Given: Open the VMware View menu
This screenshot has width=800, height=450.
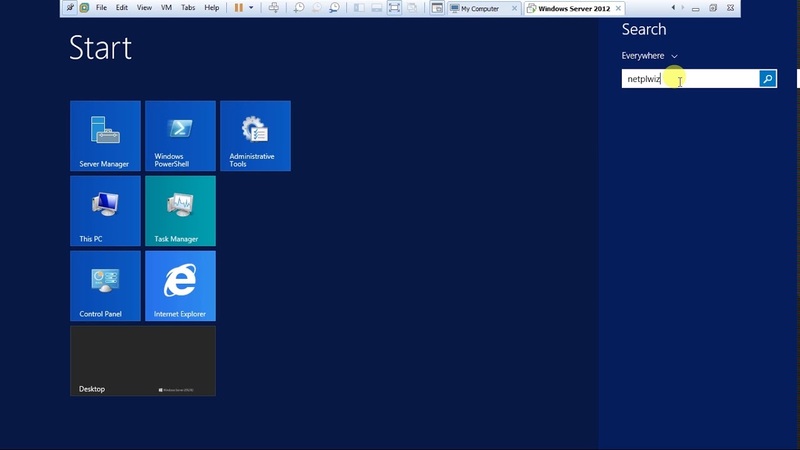Looking at the screenshot, I should 144,8.
